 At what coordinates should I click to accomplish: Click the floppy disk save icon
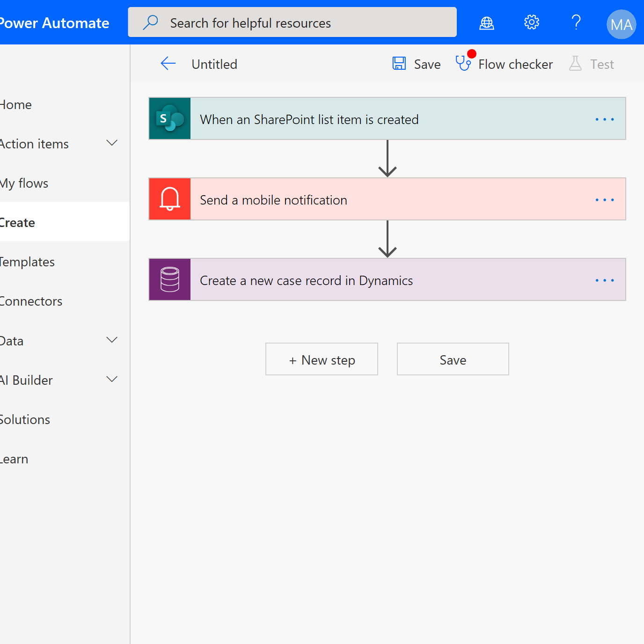click(399, 64)
